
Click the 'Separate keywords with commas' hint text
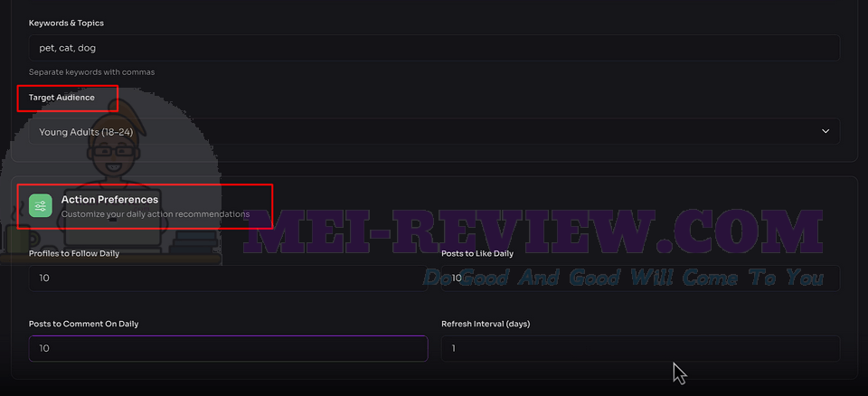[92, 72]
